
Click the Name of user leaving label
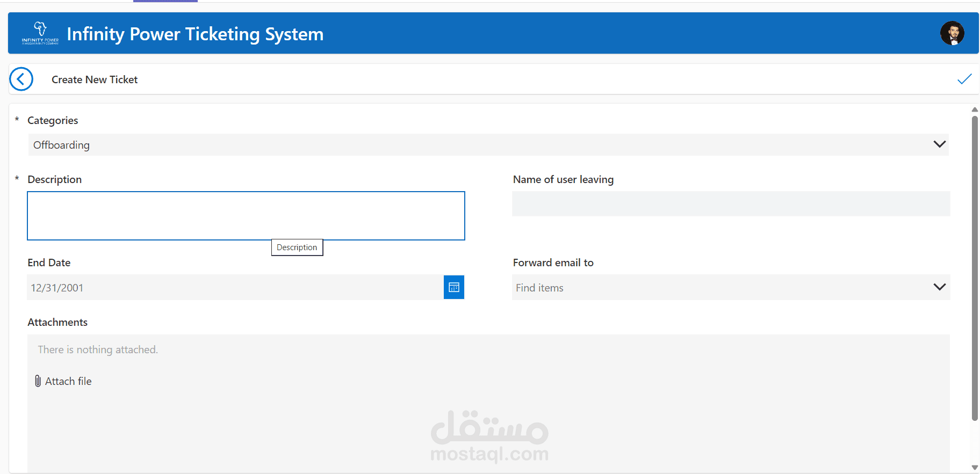(563, 179)
